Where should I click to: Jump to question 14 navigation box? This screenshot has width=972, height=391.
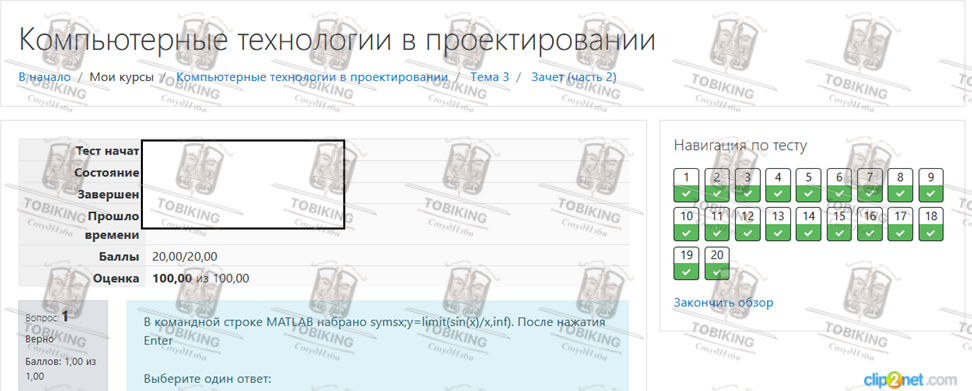[808, 224]
